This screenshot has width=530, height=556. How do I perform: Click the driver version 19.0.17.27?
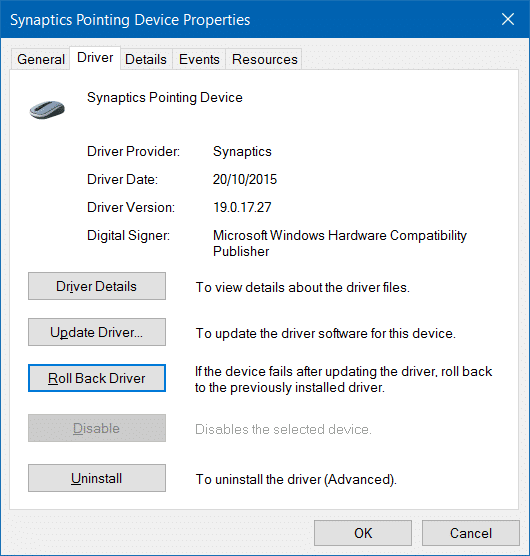(x=242, y=207)
